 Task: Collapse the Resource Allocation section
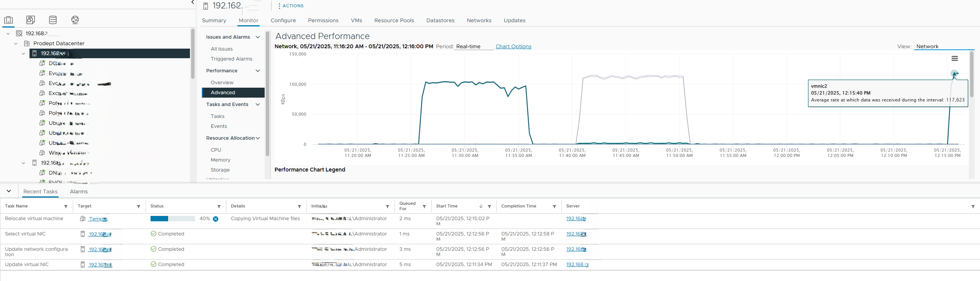(258, 138)
